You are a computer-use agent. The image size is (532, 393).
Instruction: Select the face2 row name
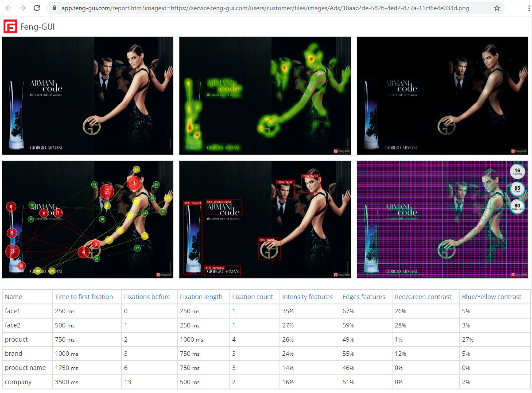13,325
